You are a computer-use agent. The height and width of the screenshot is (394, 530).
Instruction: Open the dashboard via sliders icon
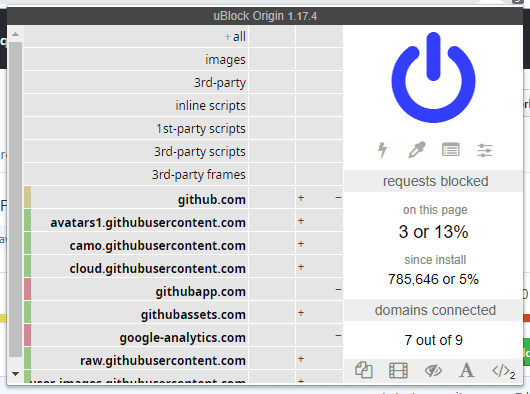pos(485,150)
